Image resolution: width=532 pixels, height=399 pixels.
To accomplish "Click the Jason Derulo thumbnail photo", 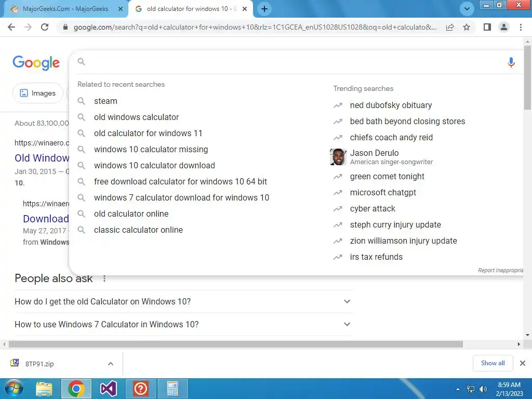I will click(x=338, y=157).
